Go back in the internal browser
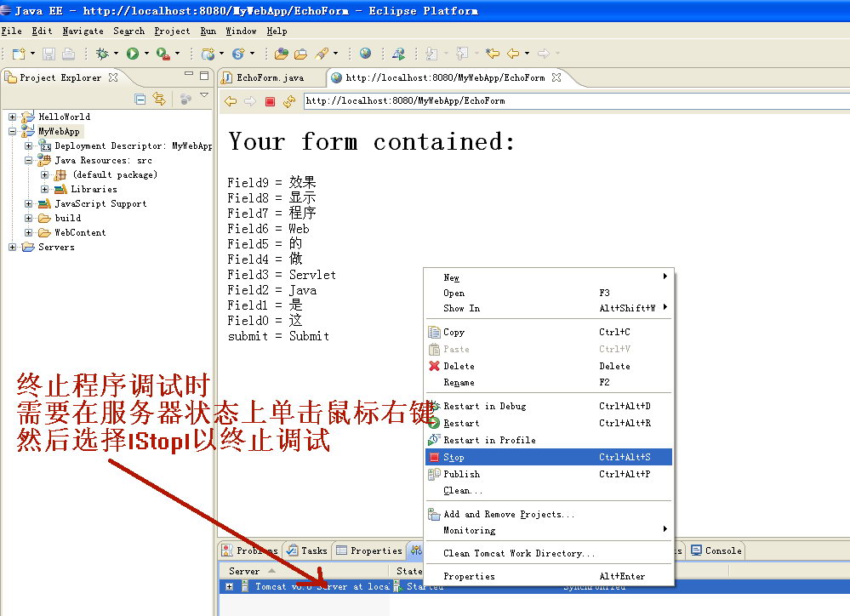850x616 pixels. tap(231, 101)
